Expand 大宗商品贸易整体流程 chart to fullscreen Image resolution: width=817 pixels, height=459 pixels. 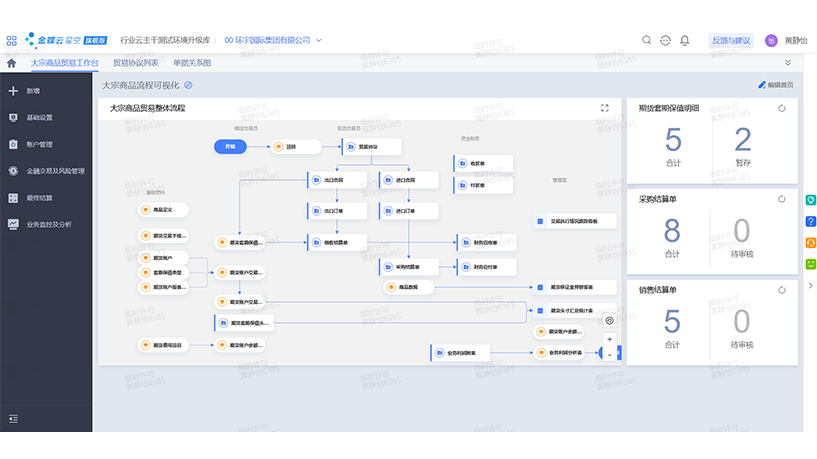[x=605, y=108]
